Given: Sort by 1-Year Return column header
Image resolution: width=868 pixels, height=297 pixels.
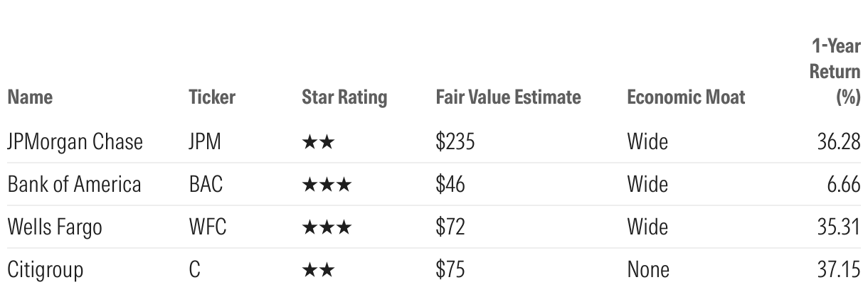Looking at the screenshot, I should point(835,72).
